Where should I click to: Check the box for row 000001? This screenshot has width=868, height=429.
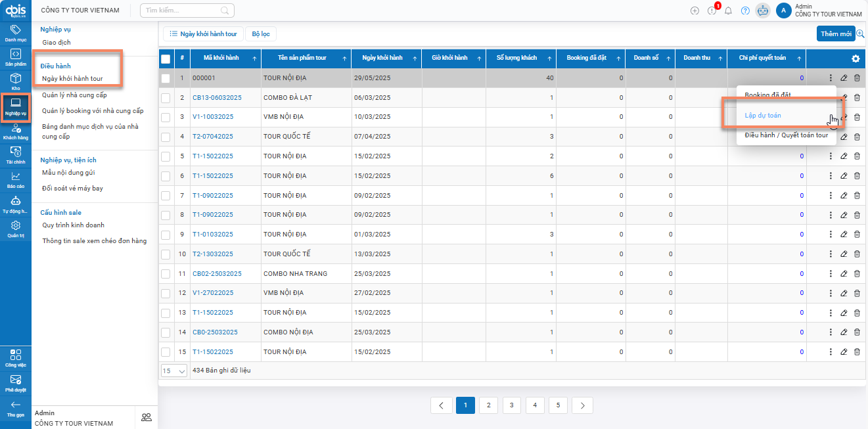point(166,78)
